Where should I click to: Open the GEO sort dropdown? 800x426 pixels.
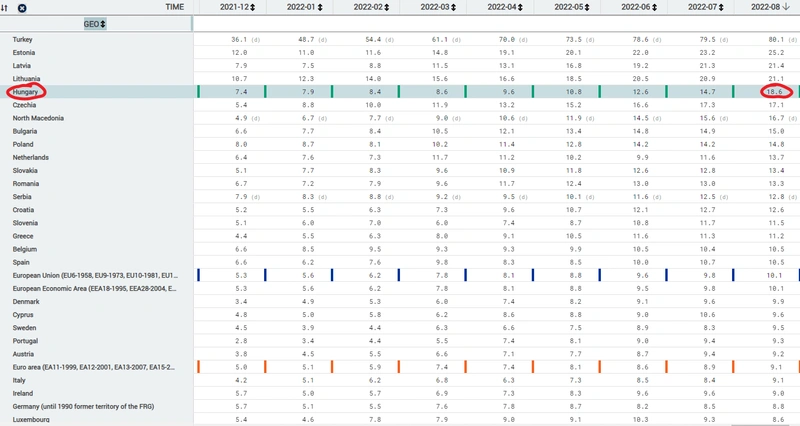[x=95, y=24]
